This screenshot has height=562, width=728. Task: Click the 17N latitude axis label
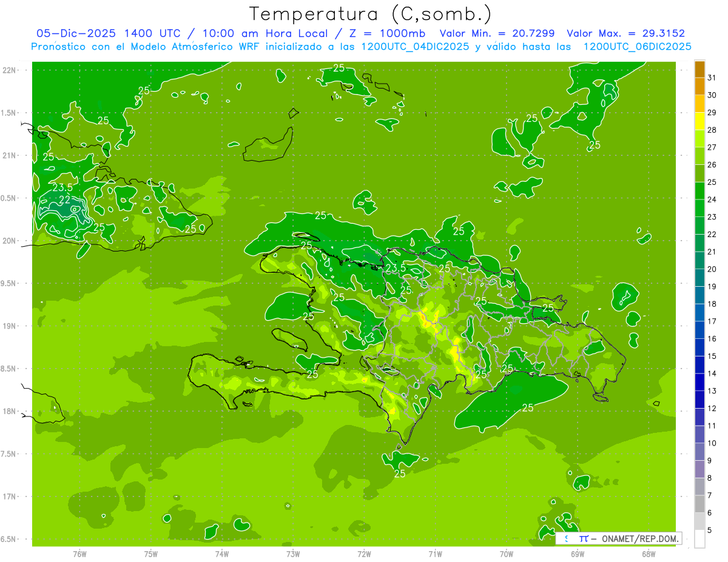[10, 497]
